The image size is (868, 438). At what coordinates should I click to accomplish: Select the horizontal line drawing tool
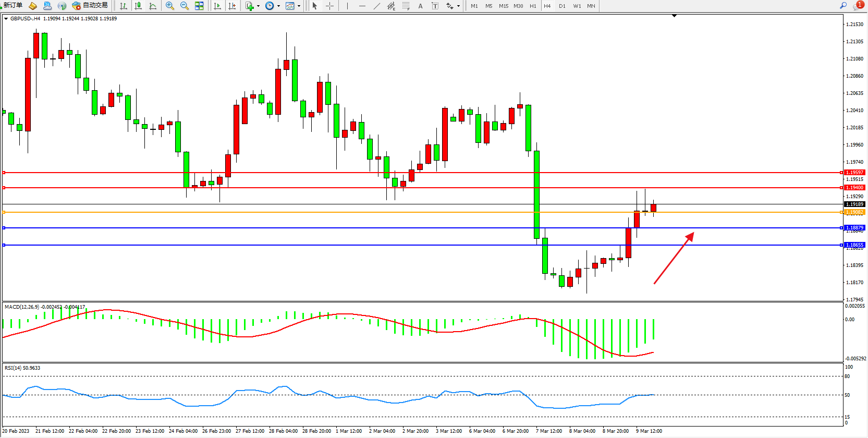(x=362, y=6)
